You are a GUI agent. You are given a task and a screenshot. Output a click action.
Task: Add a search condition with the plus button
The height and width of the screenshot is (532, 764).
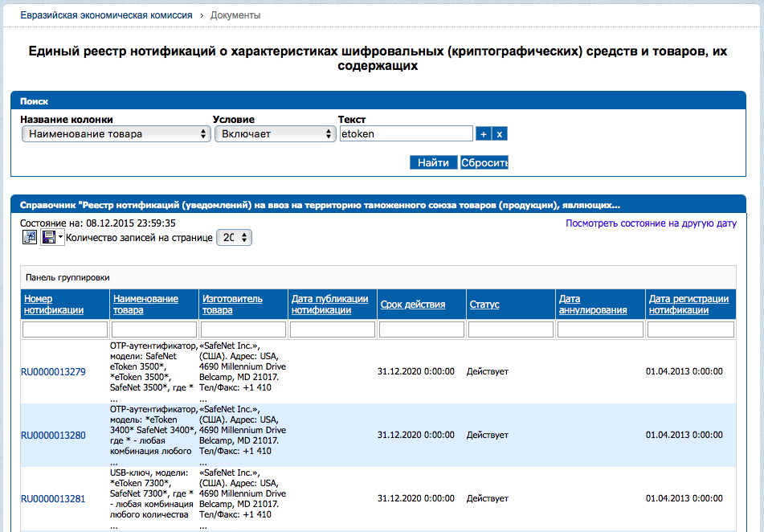pos(483,134)
